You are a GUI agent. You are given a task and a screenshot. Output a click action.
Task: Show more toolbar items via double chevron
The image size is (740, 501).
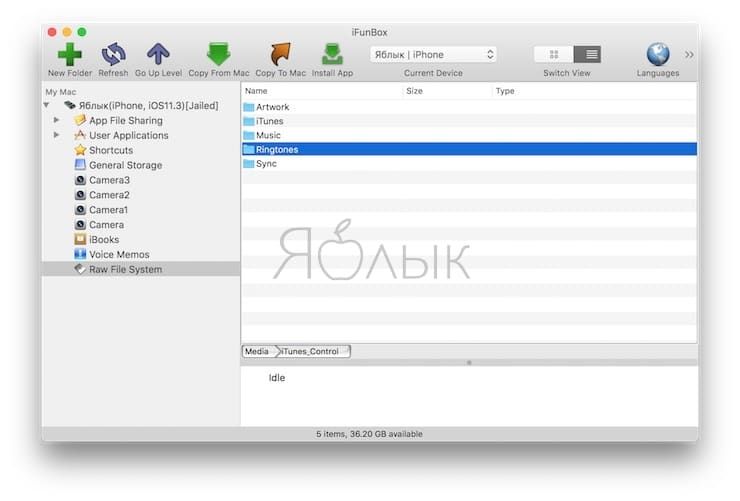(x=689, y=55)
